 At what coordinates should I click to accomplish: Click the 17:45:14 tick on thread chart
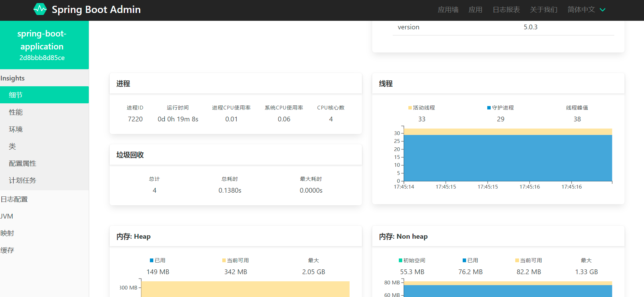click(404, 187)
